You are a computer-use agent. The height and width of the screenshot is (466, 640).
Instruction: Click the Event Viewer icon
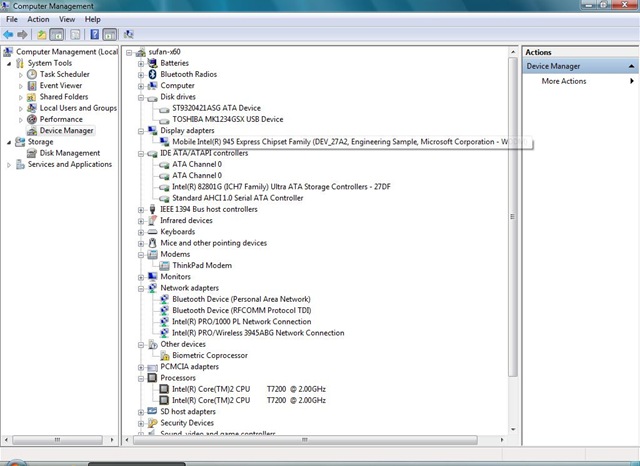[32, 86]
